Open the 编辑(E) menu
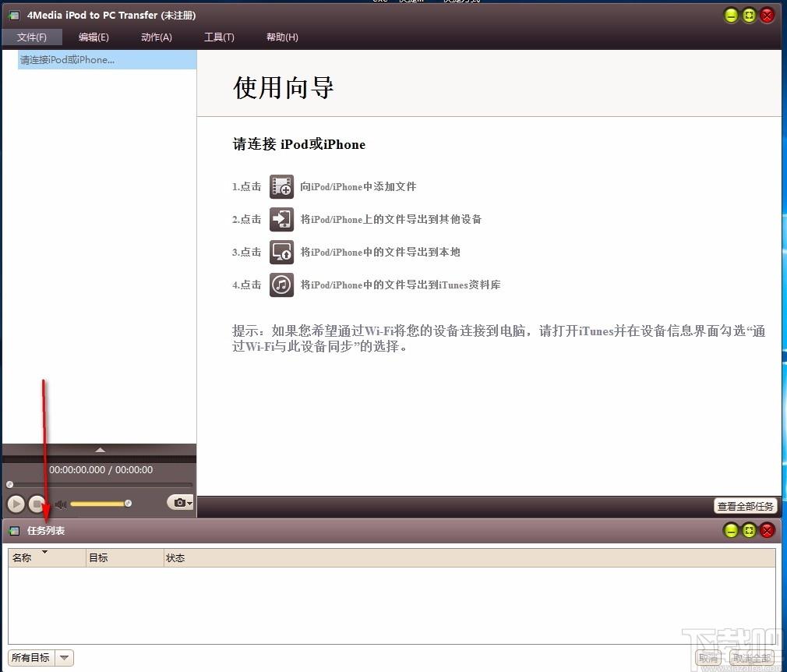 coord(94,37)
